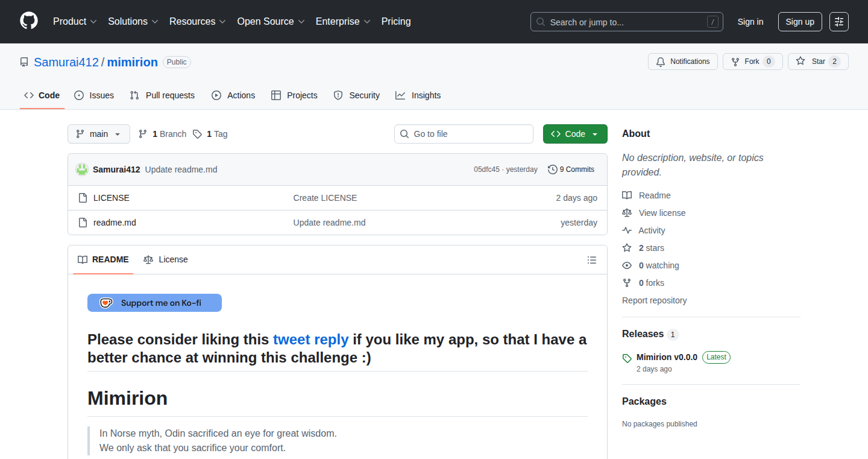View the 1 Branch link
Viewport: 868px width, 459px height.
click(x=163, y=134)
